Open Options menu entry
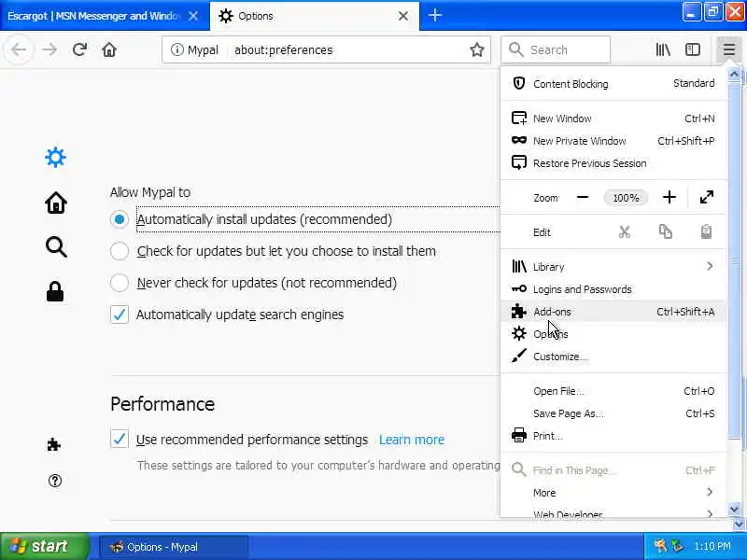 tap(613, 334)
